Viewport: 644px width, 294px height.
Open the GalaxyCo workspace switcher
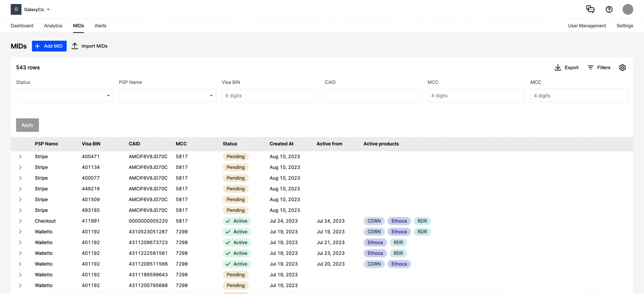(x=35, y=9)
